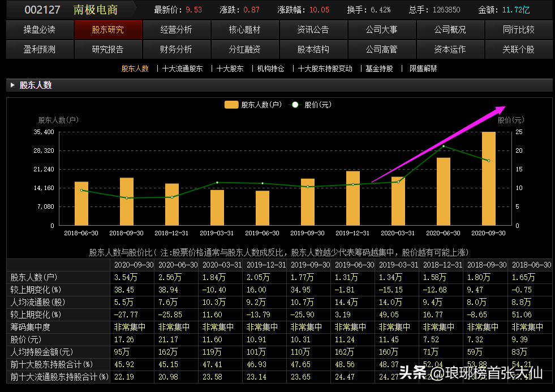This screenshot has width=555, height=392.
Task: Select the 2018-09-30 bar in chart
Action: [127, 202]
